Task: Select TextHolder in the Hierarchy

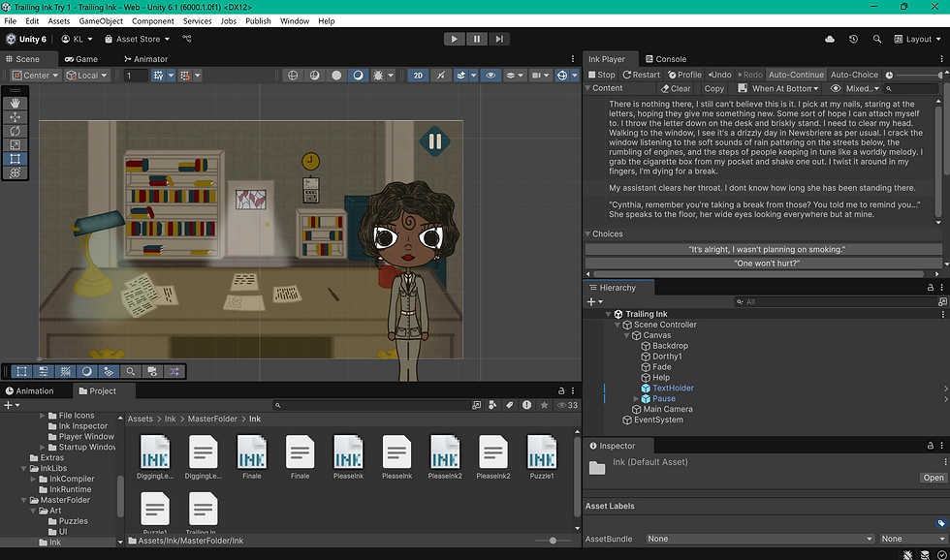Action: pyautogui.click(x=673, y=389)
